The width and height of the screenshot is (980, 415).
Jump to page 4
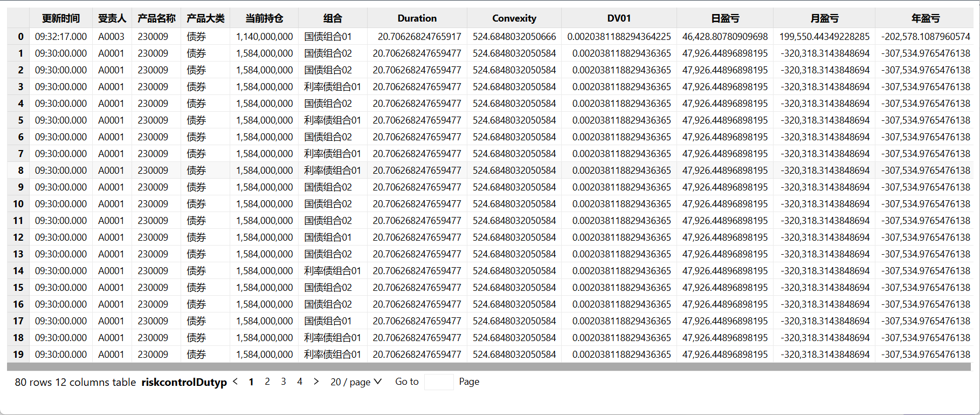(x=300, y=382)
